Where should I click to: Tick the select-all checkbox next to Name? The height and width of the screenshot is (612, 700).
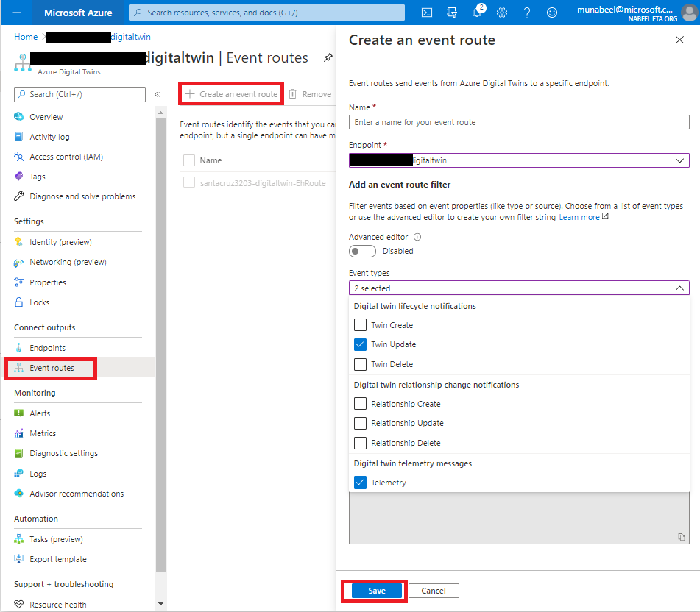tap(189, 160)
